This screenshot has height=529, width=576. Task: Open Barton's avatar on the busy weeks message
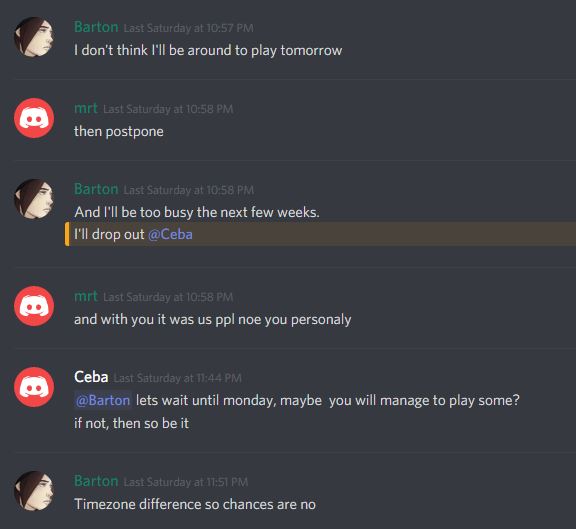coord(34,199)
